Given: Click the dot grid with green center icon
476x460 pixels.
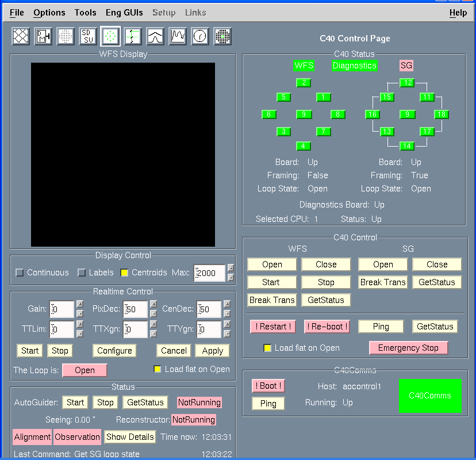Looking at the screenshot, I should [222, 36].
